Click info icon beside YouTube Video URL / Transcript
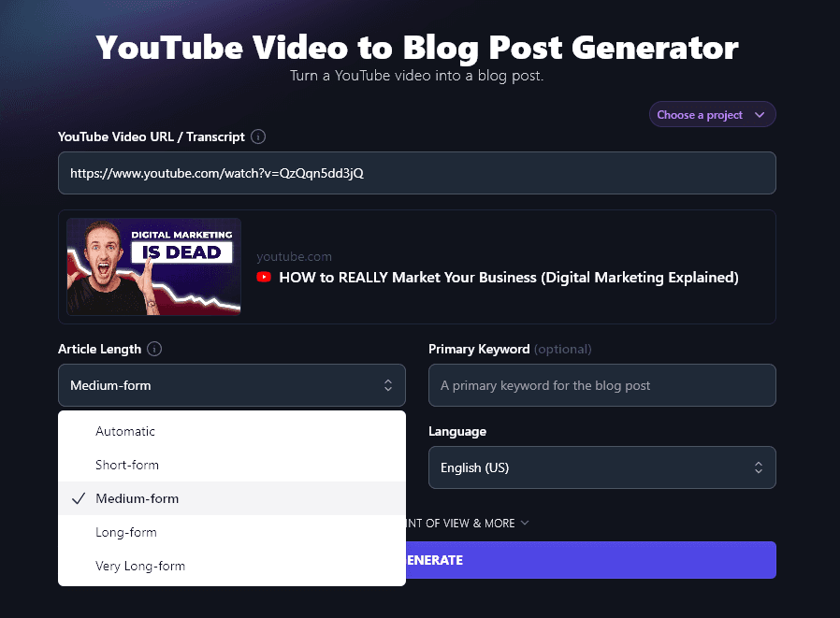The width and height of the screenshot is (840, 618). (258, 137)
